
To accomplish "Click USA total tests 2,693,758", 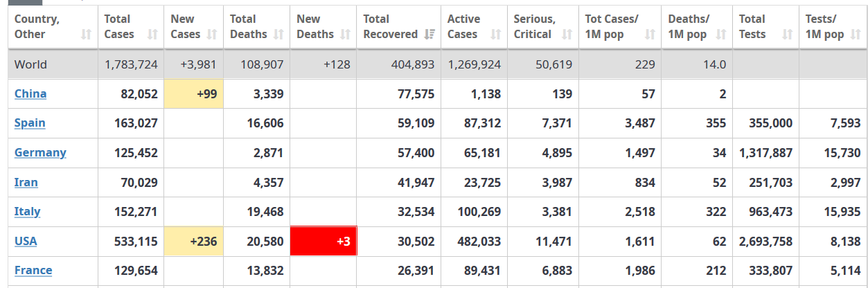I will point(766,241).
